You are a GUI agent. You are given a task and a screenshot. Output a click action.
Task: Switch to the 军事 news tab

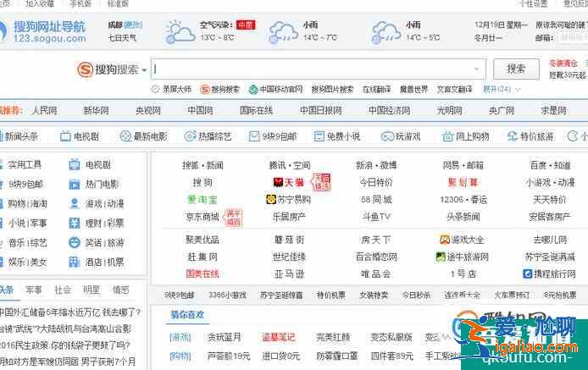point(34,290)
